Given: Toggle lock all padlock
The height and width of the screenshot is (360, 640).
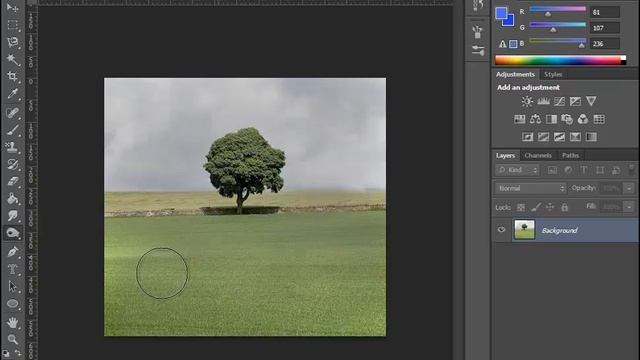Looking at the screenshot, I should point(564,207).
